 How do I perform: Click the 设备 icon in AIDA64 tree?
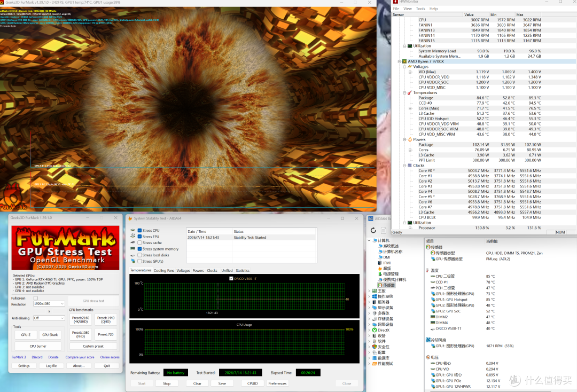(x=375, y=336)
